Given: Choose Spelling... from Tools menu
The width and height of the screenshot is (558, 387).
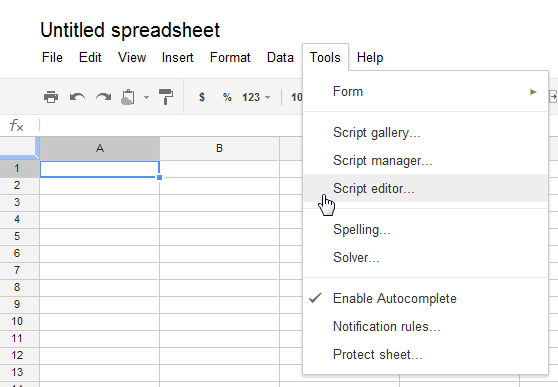Looking at the screenshot, I should (425, 230).
